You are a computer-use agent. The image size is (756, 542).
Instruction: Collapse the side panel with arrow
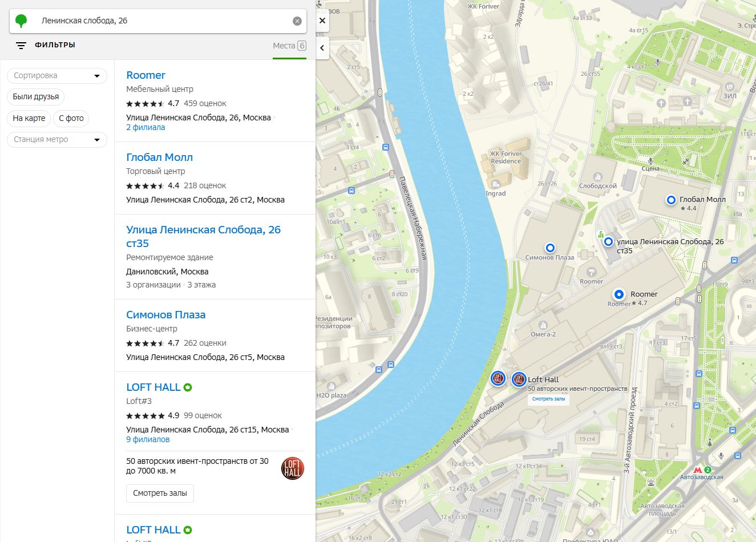tap(322, 48)
